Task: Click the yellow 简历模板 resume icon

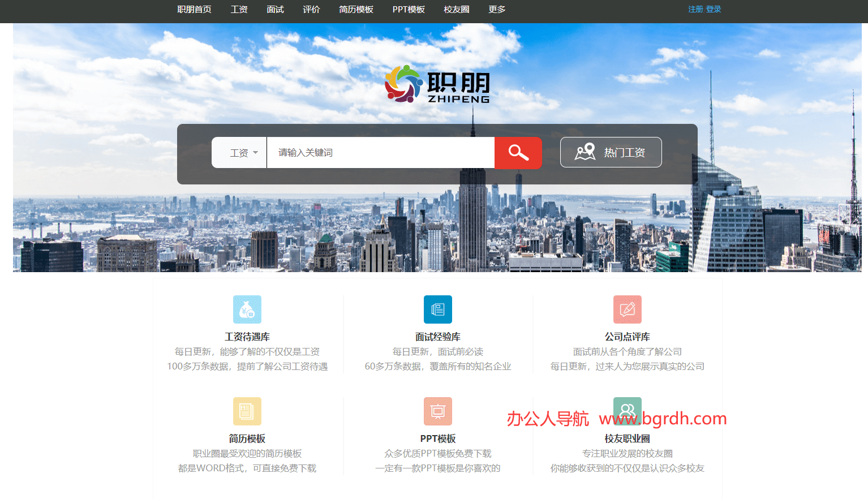Action: [247, 411]
